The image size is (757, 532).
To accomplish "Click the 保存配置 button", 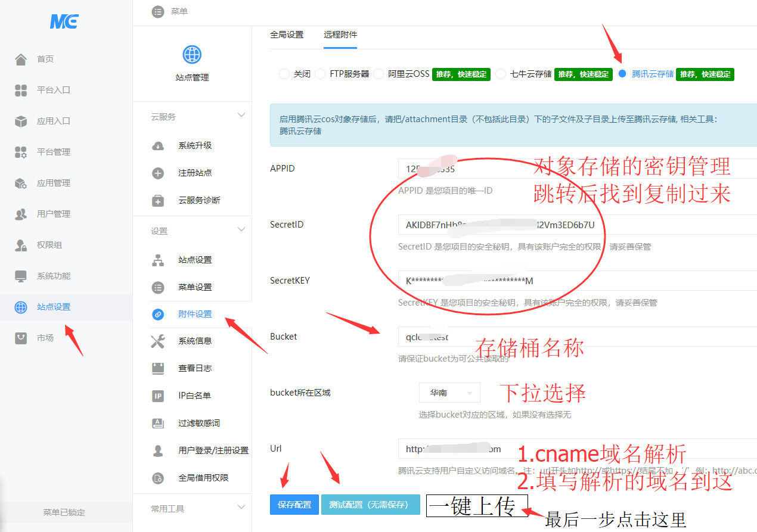I will coord(294,504).
